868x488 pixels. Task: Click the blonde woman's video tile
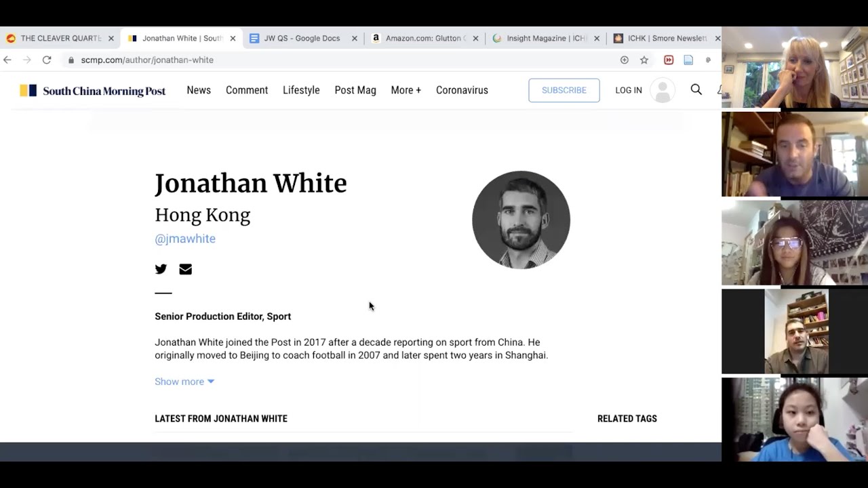[x=795, y=67]
